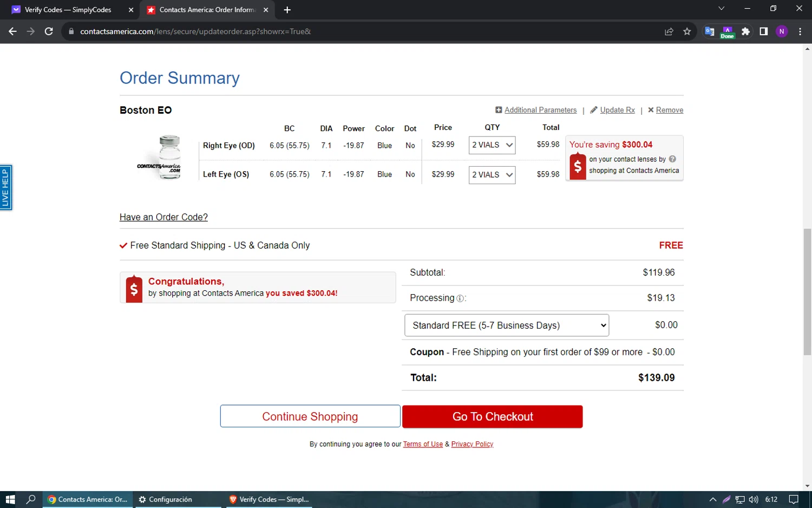Click the Subtotal value $119.96
The width and height of the screenshot is (812, 508).
click(659, 272)
